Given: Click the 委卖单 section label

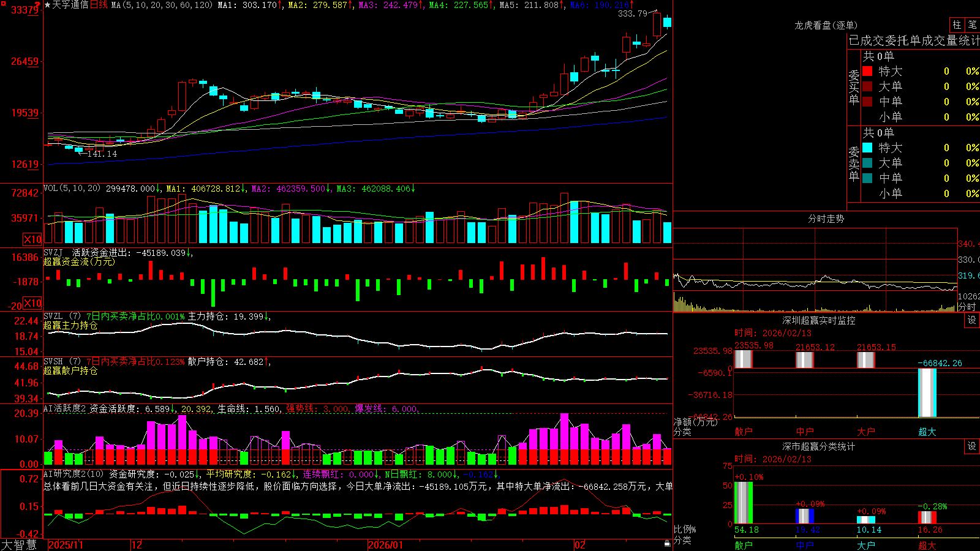Looking at the screenshot, I should [854, 164].
